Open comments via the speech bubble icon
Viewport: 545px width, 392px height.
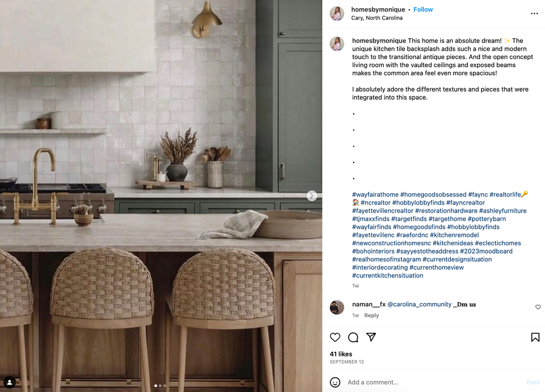coord(353,337)
